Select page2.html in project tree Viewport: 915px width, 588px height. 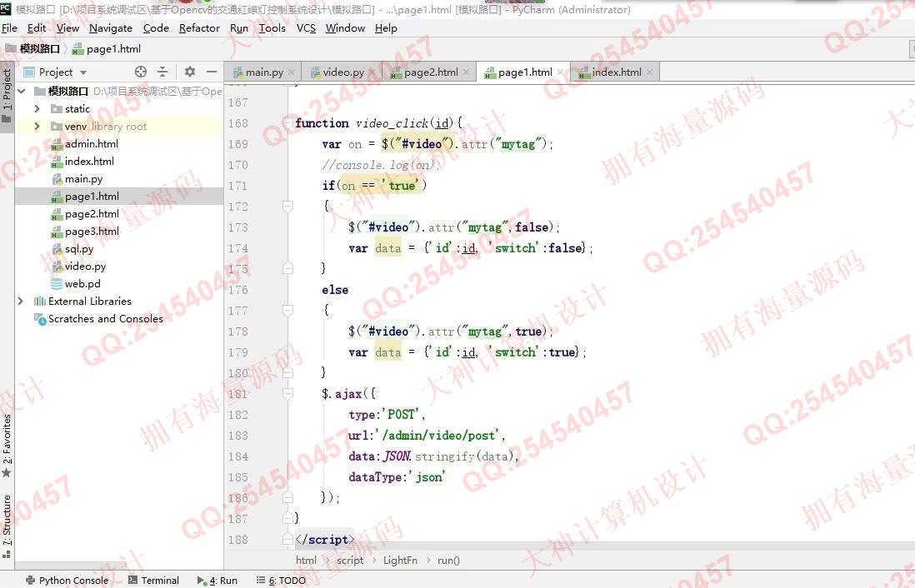pos(92,214)
